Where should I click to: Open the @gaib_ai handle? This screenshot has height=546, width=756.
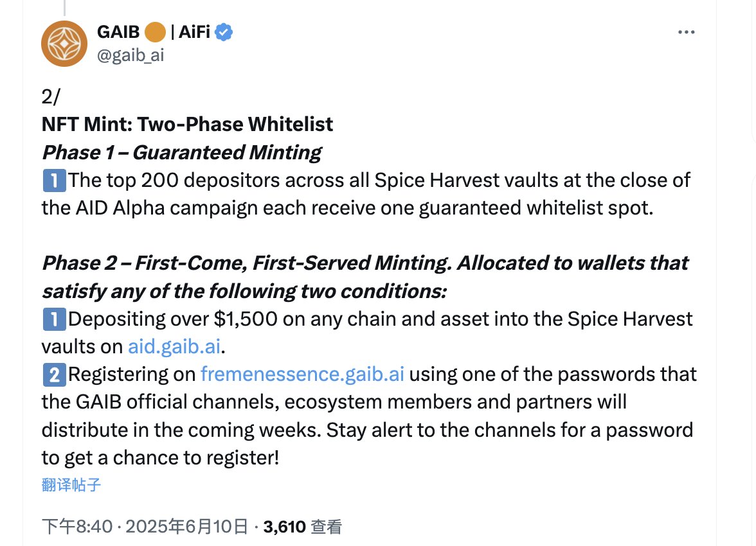(130, 55)
